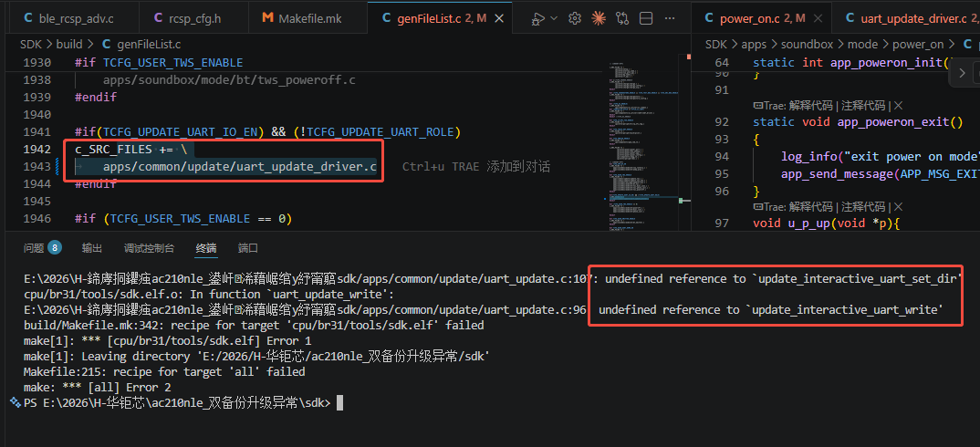Open more actions ellipsis in editor toolbar

click(670, 19)
